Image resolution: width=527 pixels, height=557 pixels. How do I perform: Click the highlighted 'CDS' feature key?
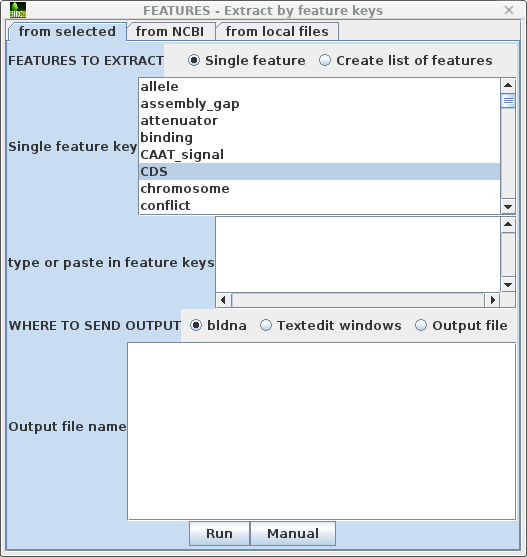(319, 172)
